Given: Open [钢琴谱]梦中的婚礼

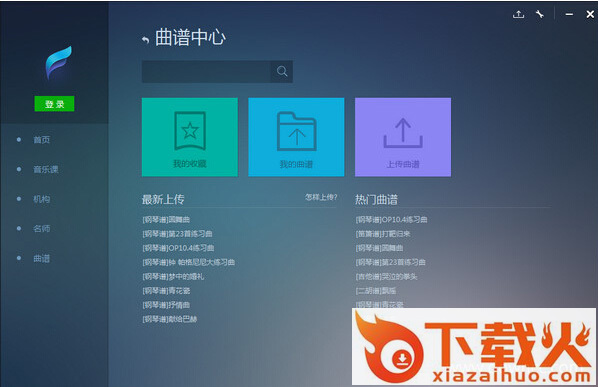Looking at the screenshot, I should tap(173, 276).
